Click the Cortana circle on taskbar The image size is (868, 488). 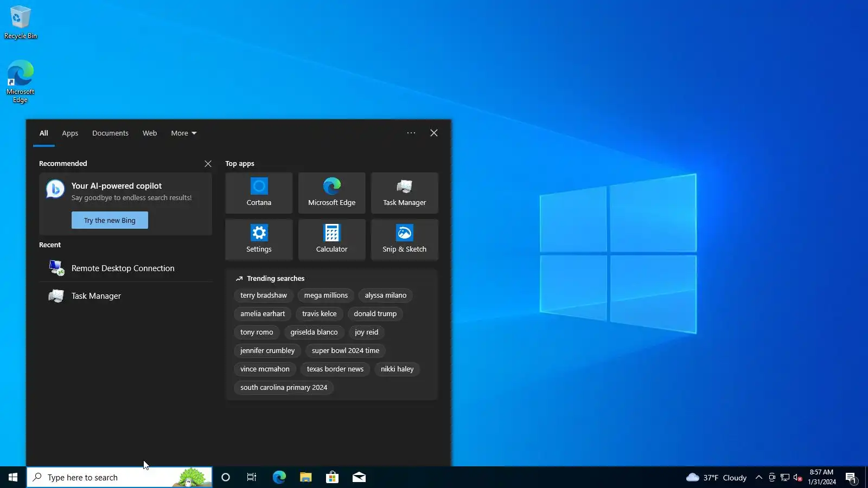(226, 477)
